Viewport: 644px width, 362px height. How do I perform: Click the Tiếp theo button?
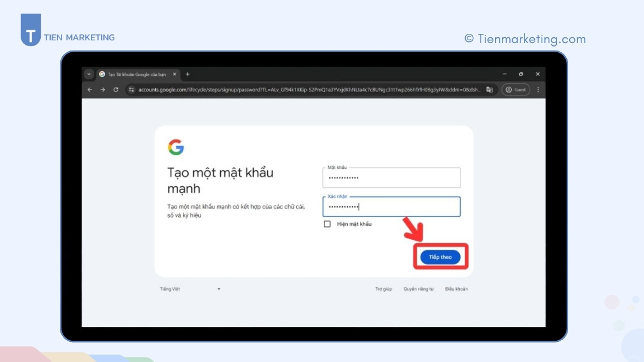point(440,257)
